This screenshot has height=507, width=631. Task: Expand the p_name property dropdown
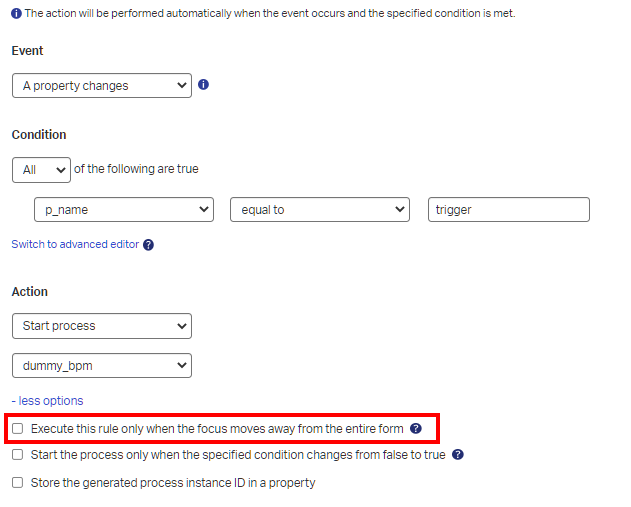[x=123, y=210]
